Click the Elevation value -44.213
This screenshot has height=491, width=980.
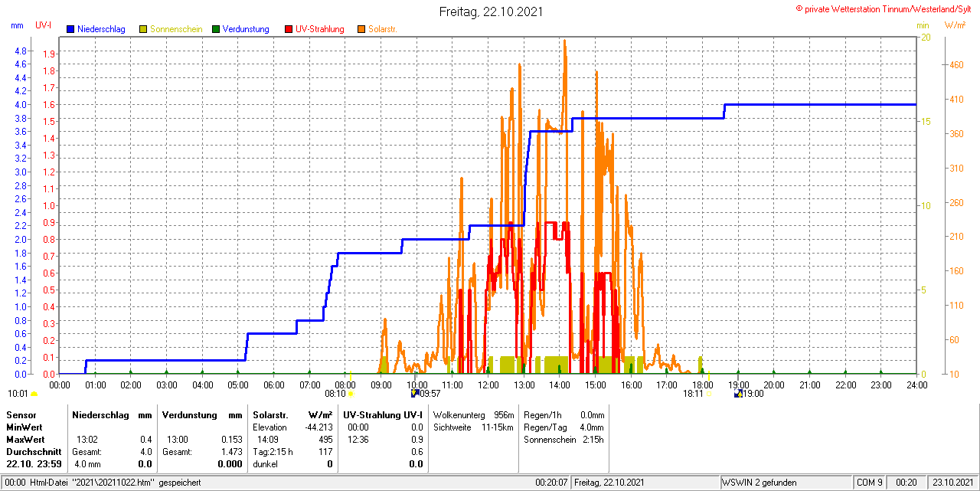coord(318,427)
